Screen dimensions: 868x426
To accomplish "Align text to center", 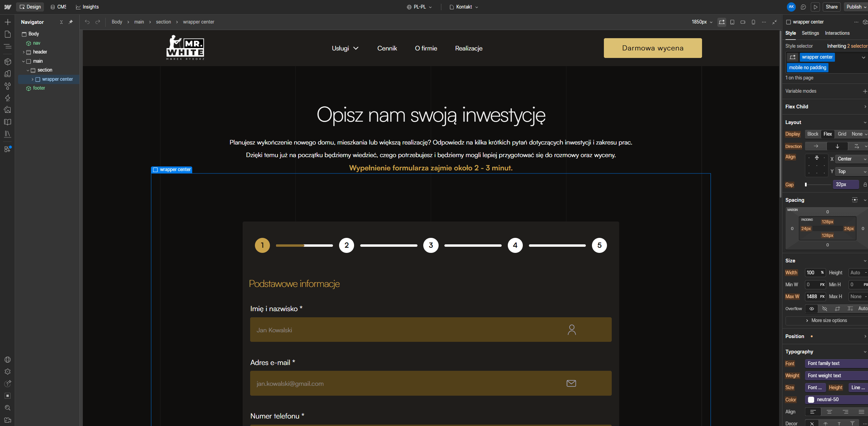I will 829,412.
